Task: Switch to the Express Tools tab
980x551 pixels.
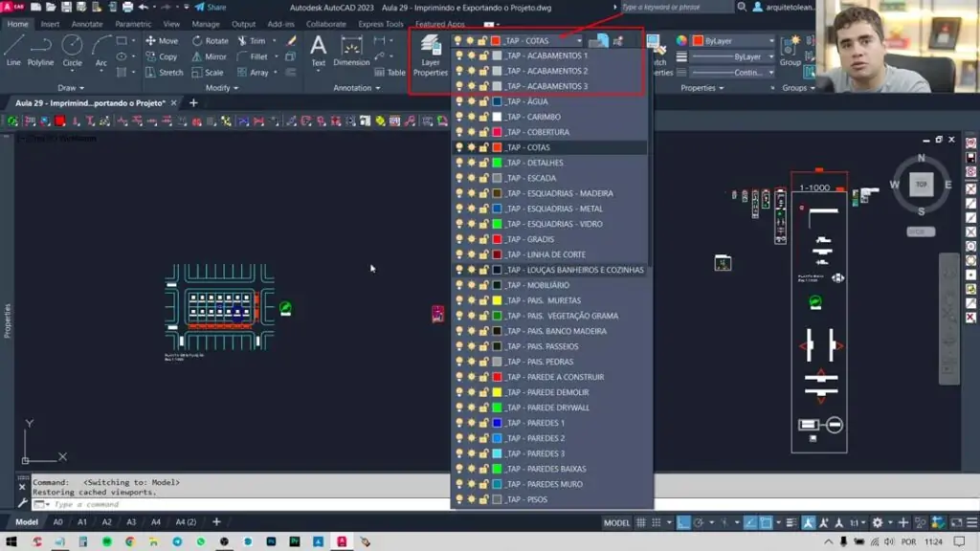Action: 381,24
